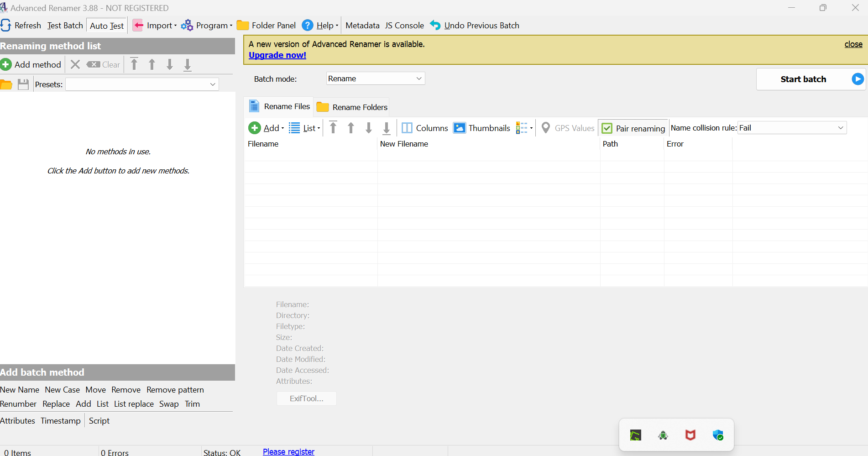Screen dimensions: 868x456
Task: Open the JS Console
Action: pyautogui.click(x=404, y=26)
